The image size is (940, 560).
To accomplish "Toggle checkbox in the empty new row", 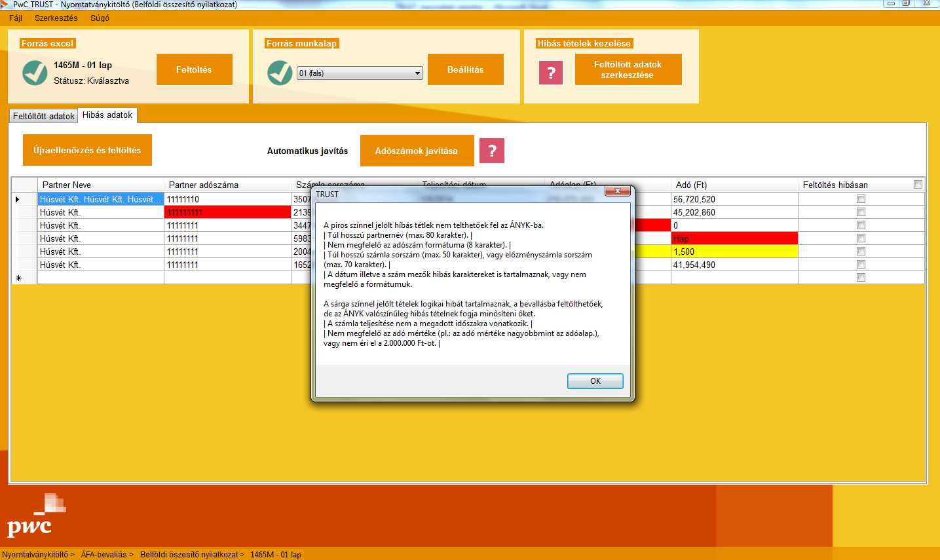I will pyautogui.click(x=861, y=278).
